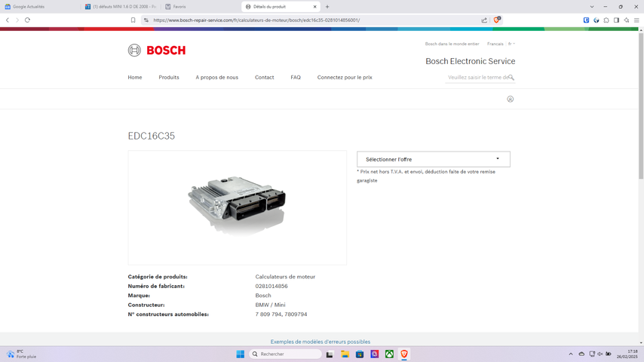Click the Brave browser taskbar icon

pos(404,354)
